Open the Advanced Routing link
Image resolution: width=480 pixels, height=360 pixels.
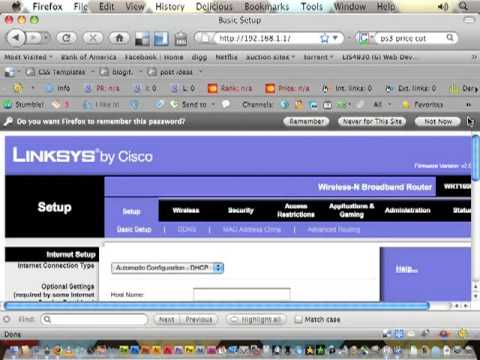pos(334,229)
